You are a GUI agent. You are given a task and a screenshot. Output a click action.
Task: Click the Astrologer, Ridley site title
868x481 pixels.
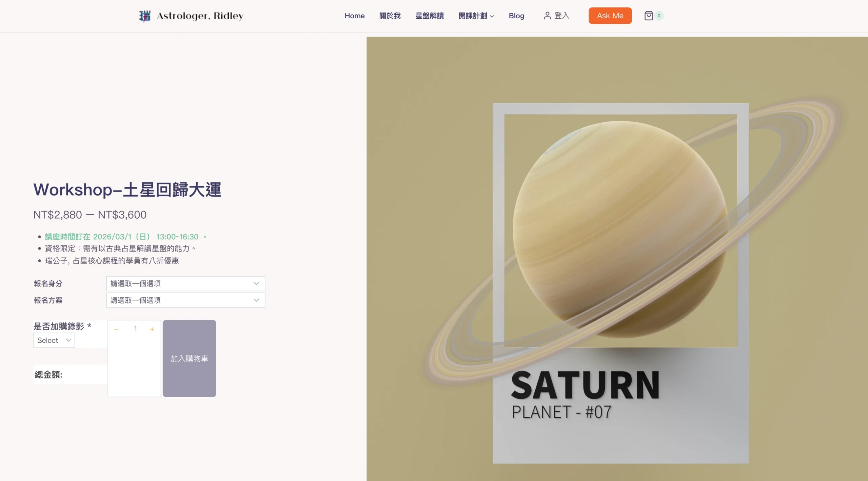coord(200,16)
